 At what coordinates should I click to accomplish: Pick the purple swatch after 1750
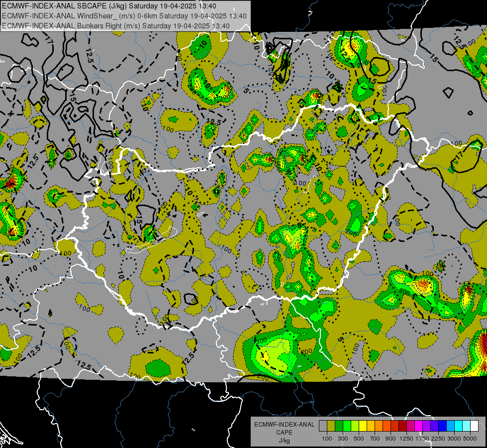coord(426,426)
